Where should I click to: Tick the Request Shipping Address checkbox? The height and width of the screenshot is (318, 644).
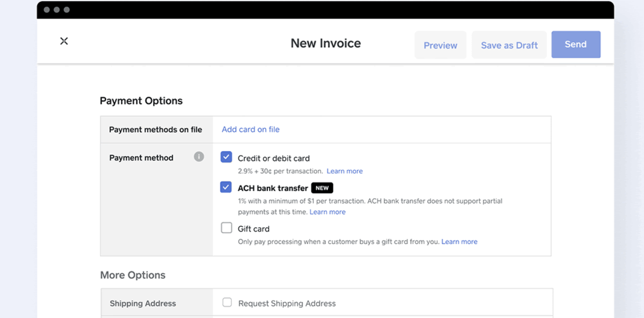click(227, 302)
